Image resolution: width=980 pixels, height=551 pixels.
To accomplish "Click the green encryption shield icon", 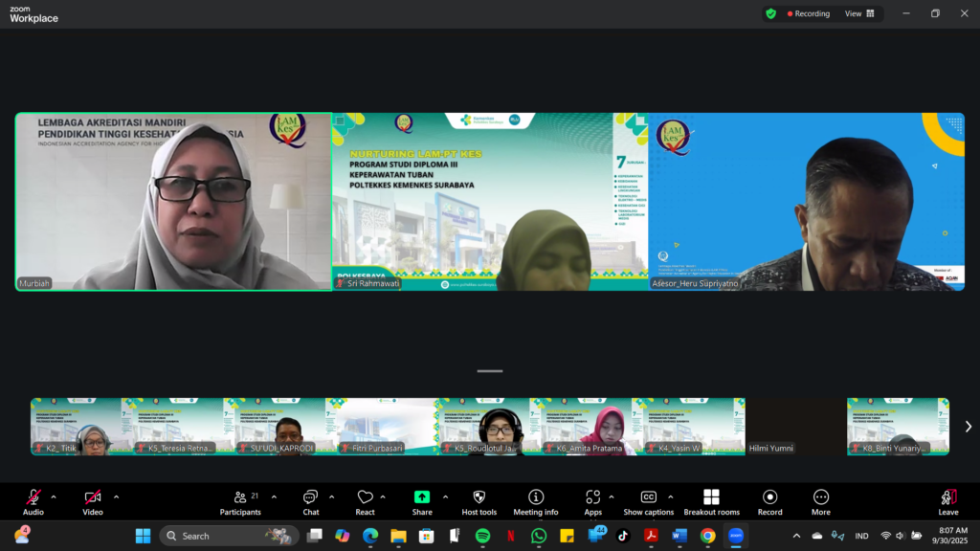I will (x=771, y=13).
